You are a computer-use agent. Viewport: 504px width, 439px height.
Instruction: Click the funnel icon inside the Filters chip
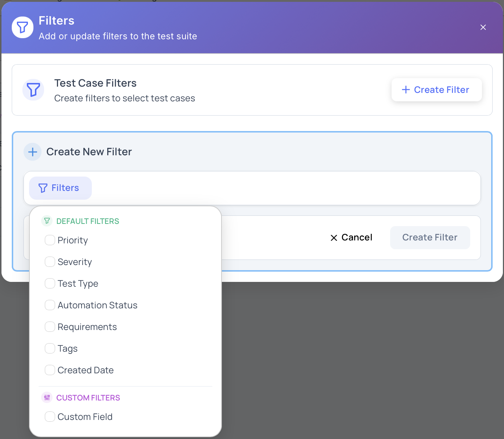click(43, 188)
